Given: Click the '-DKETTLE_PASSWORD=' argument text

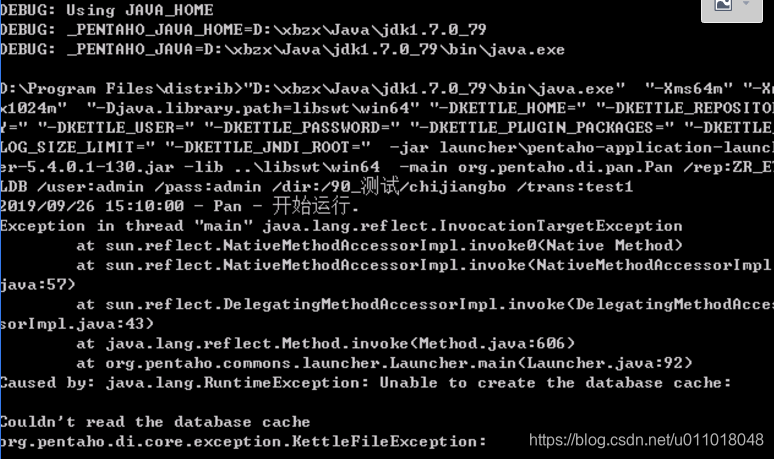Looking at the screenshot, I should click(x=302, y=128).
